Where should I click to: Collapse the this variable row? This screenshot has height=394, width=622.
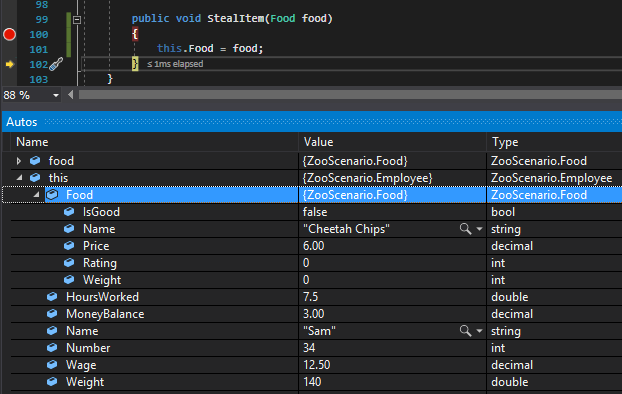[x=19, y=178]
